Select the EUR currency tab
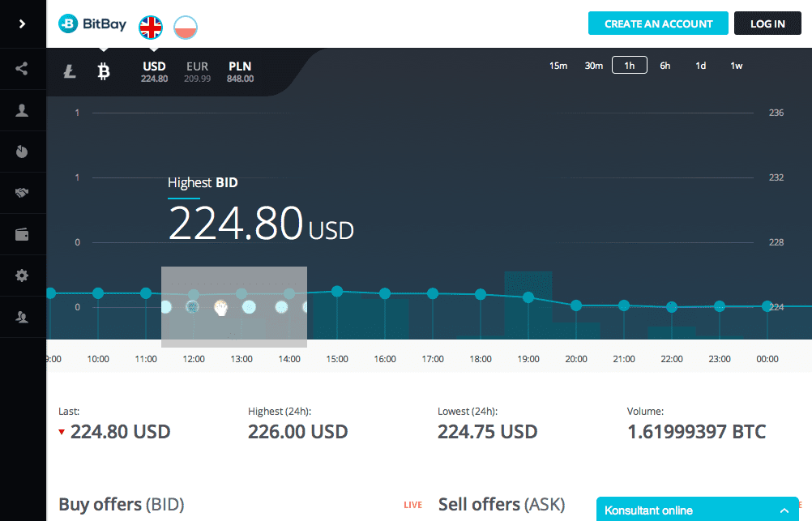 click(x=197, y=72)
